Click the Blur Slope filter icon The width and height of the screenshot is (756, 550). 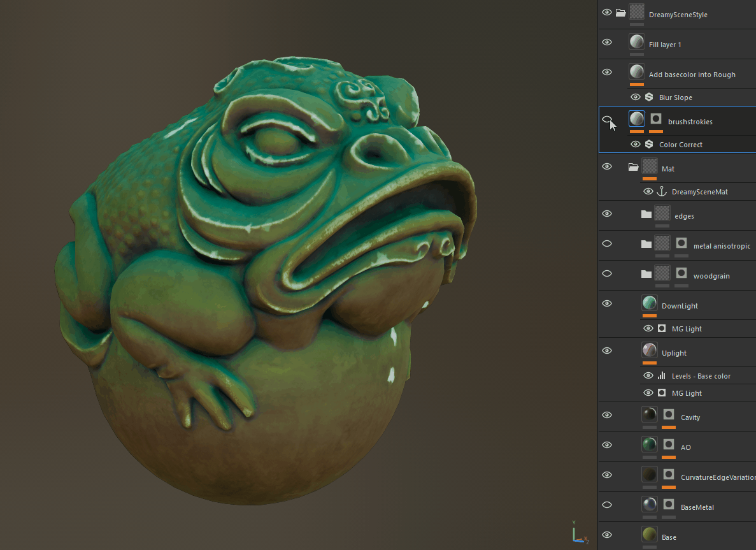coord(649,98)
